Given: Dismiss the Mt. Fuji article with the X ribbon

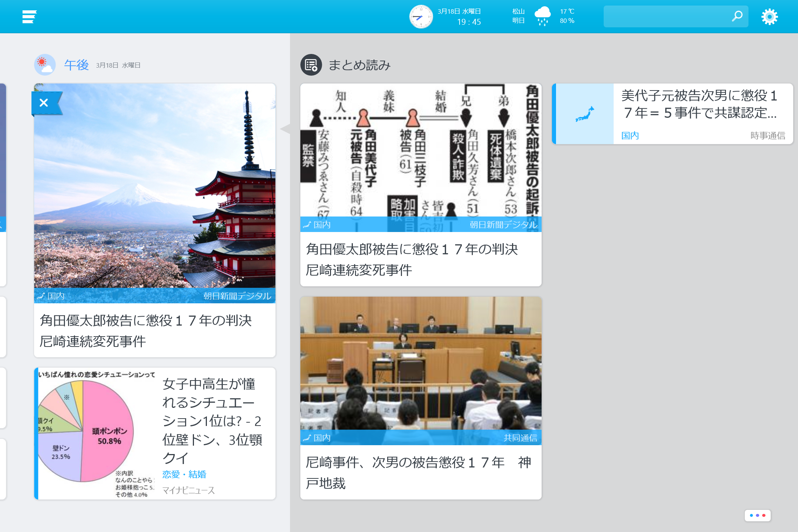Looking at the screenshot, I should 44,103.
